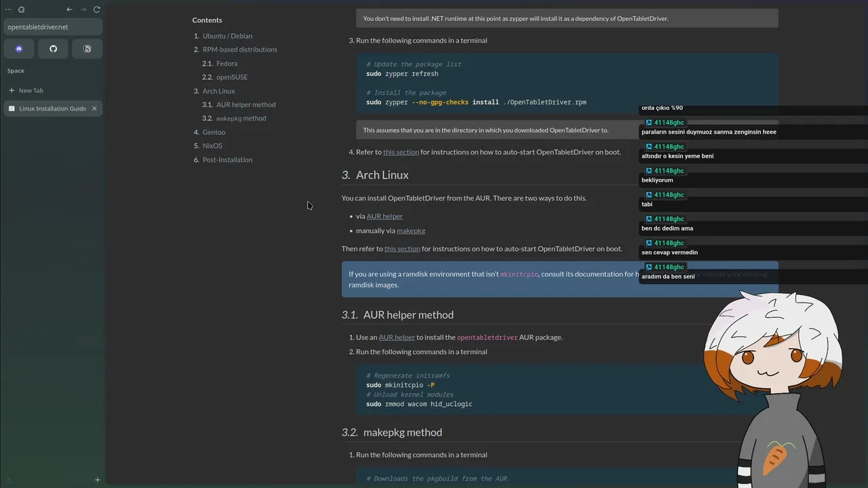Click the opentabletdriver.net address field

click(53, 27)
